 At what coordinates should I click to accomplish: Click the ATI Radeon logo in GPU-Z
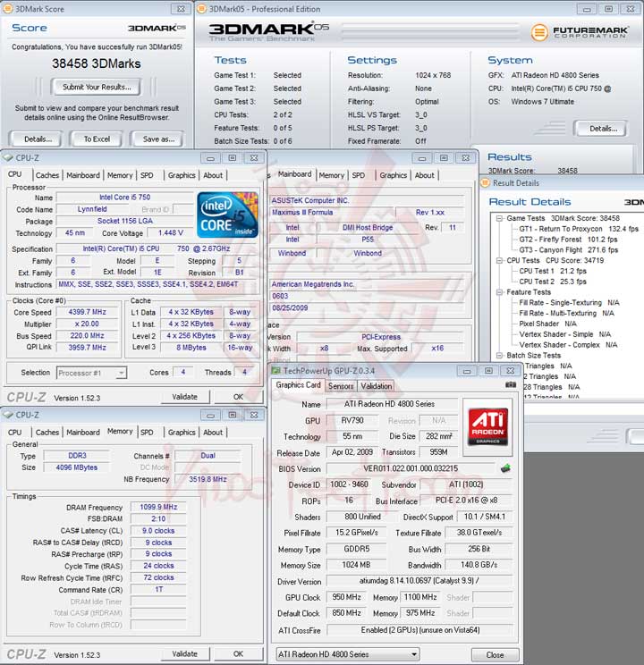click(487, 426)
